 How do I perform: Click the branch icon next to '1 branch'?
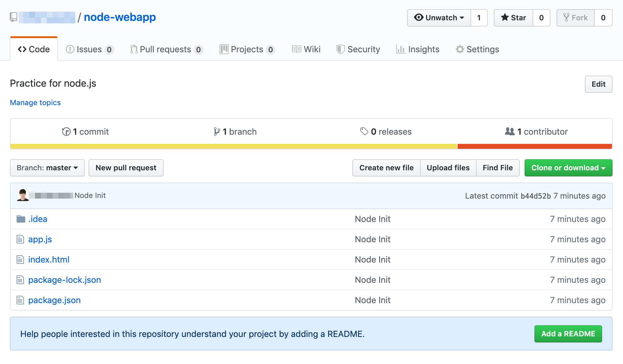point(217,132)
